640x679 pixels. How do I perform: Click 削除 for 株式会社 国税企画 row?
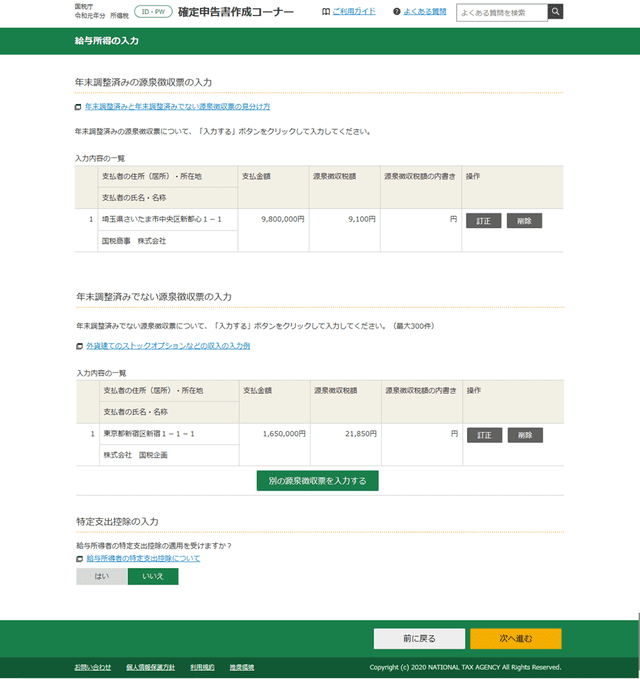(525, 435)
